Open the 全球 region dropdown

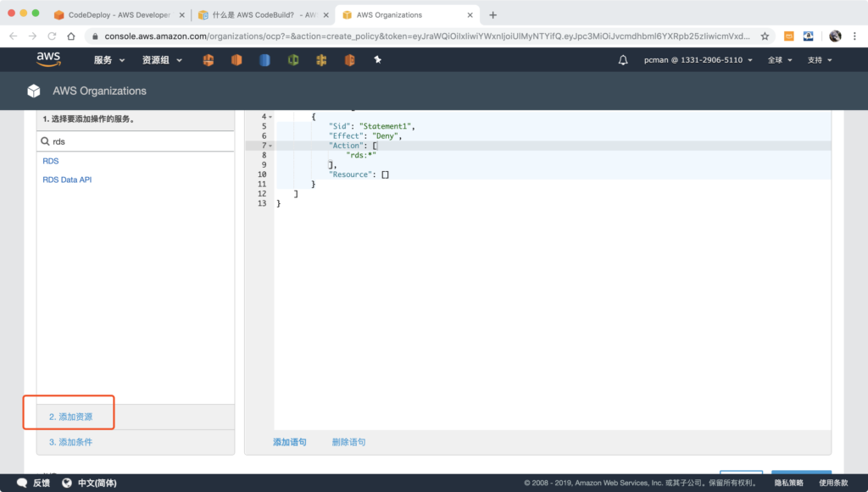(780, 60)
